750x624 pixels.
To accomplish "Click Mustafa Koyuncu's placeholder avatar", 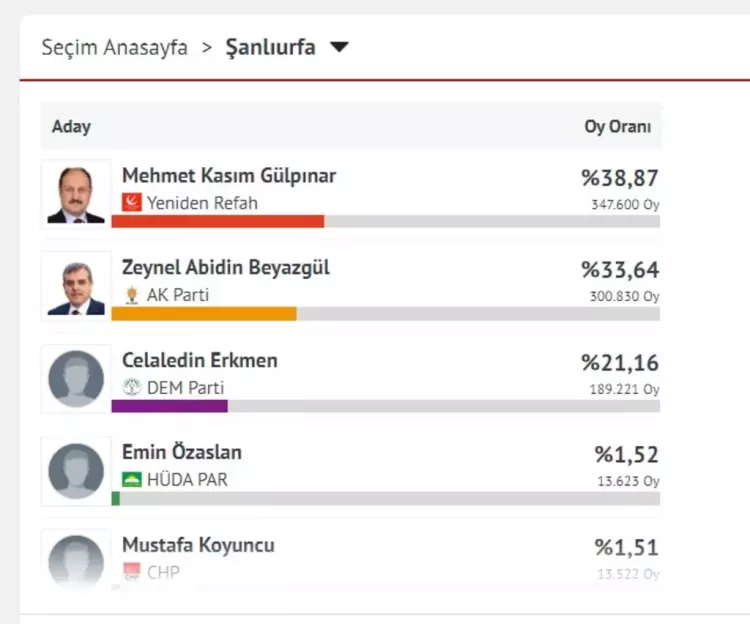I will (76, 560).
